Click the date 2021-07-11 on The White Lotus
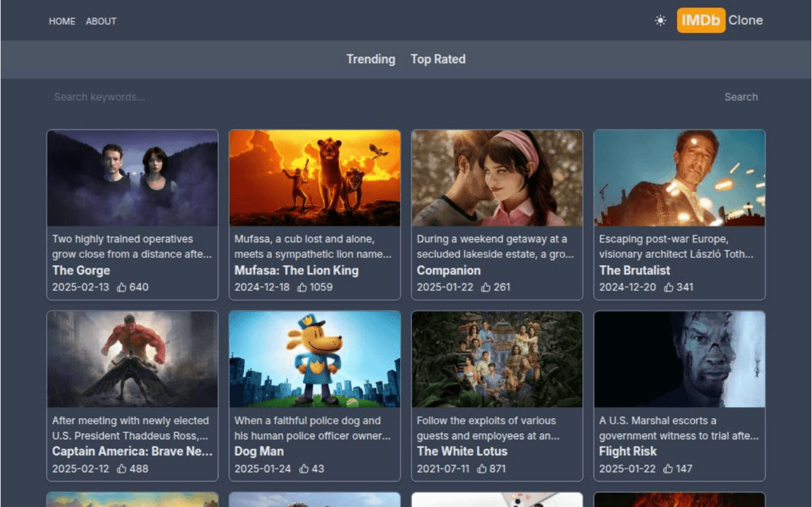This screenshot has width=812, height=507. [x=443, y=468]
